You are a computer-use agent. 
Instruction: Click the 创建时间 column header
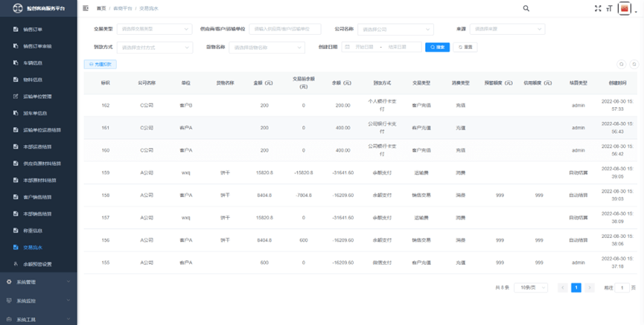coord(618,83)
